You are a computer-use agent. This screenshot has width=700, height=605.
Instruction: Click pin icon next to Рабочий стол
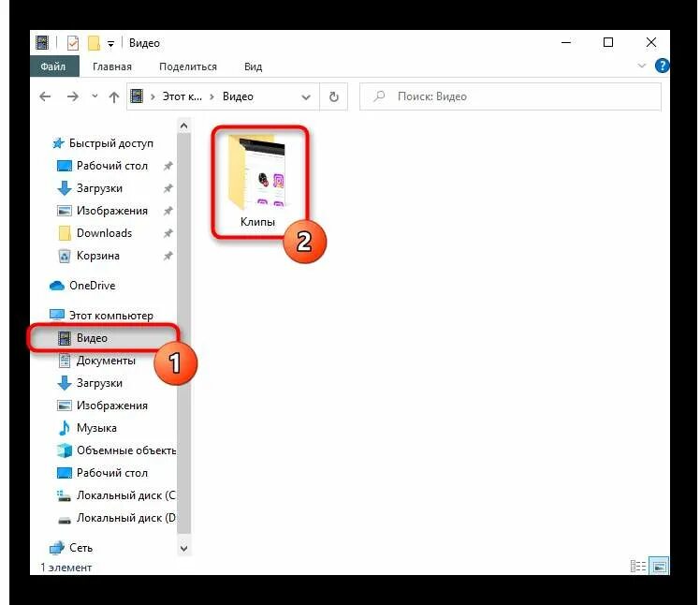168,166
